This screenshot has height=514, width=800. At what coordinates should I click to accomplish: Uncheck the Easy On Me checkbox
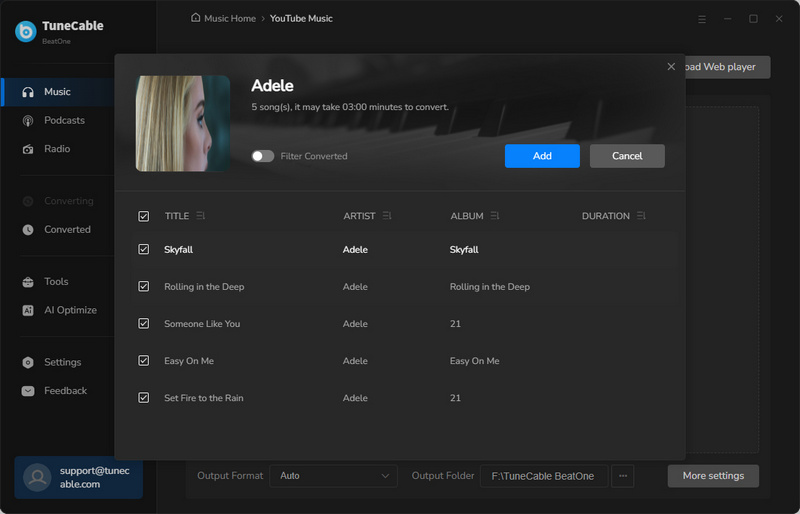point(144,361)
